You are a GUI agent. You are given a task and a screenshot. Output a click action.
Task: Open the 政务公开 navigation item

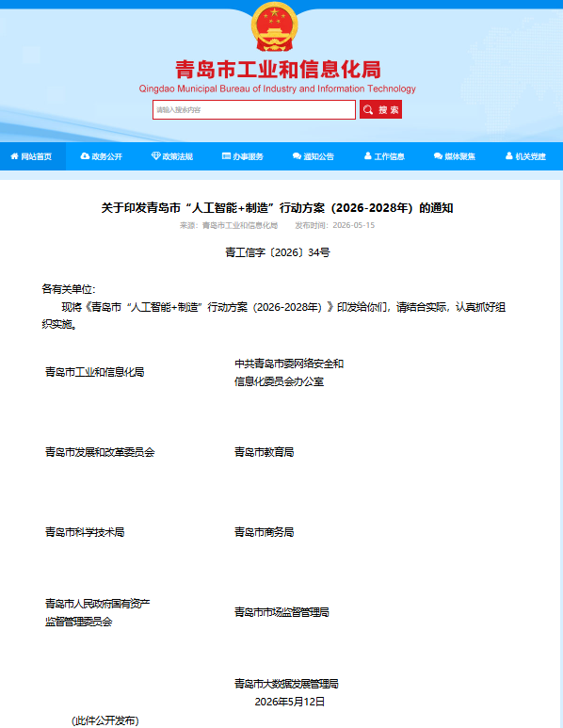[101, 156]
